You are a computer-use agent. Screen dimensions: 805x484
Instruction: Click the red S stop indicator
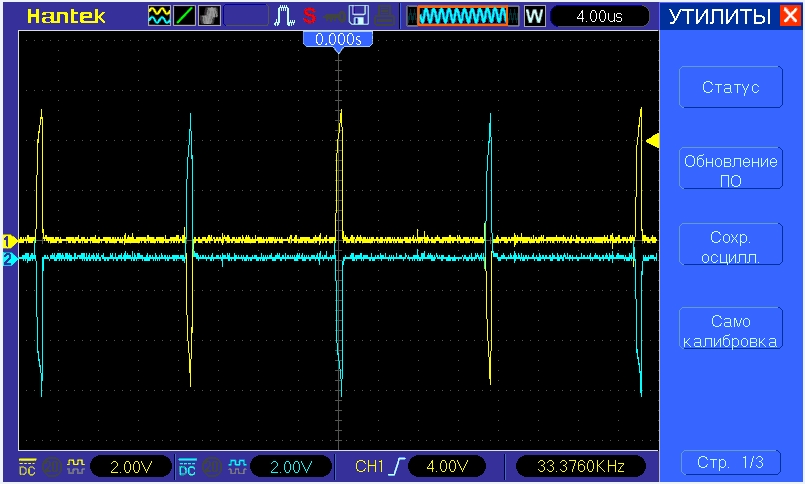click(x=309, y=16)
